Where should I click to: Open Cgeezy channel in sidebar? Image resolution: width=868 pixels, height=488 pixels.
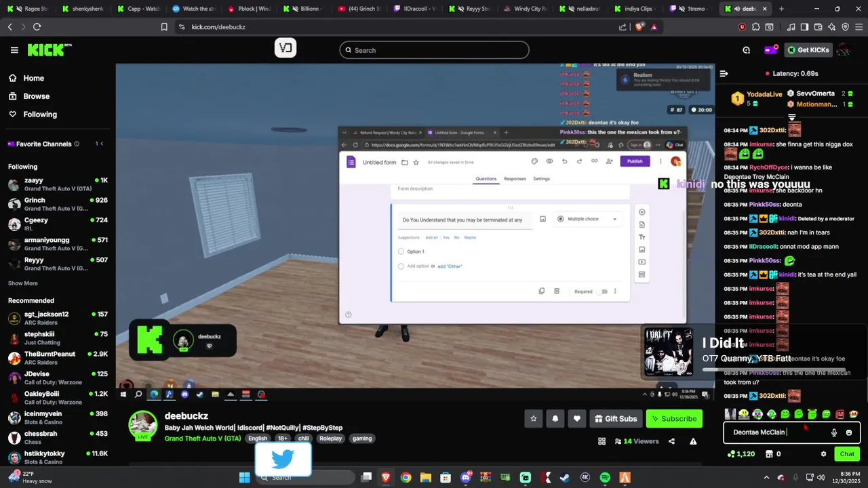click(x=58, y=224)
